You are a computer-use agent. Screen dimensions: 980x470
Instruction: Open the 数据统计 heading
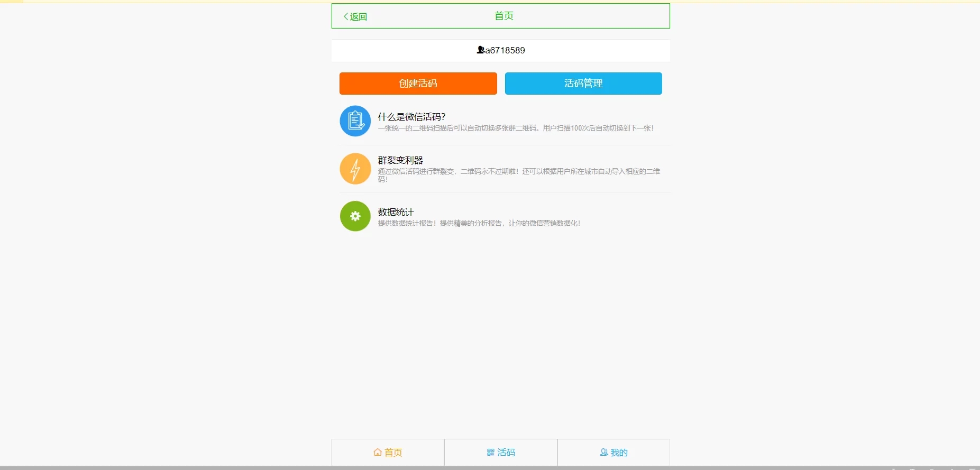point(396,212)
